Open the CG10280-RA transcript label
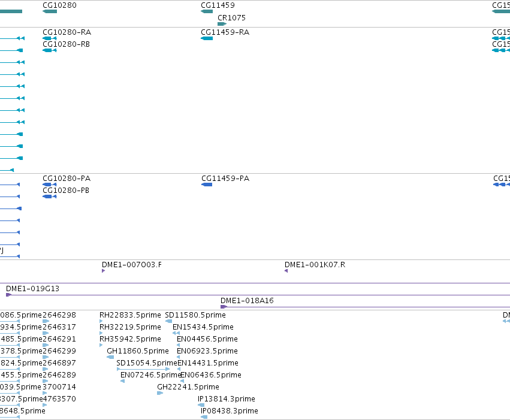This screenshot has height=420, width=510. coord(67,32)
